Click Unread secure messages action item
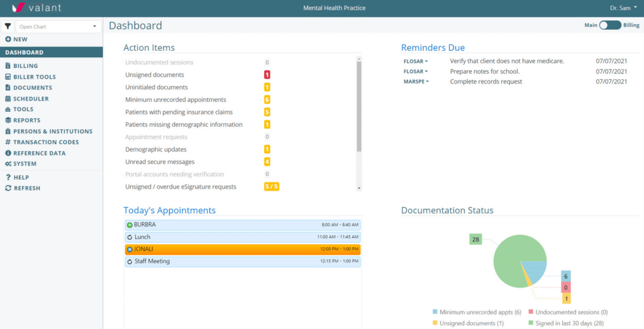The width and height of the screenshot is (644, 329). 160,162
